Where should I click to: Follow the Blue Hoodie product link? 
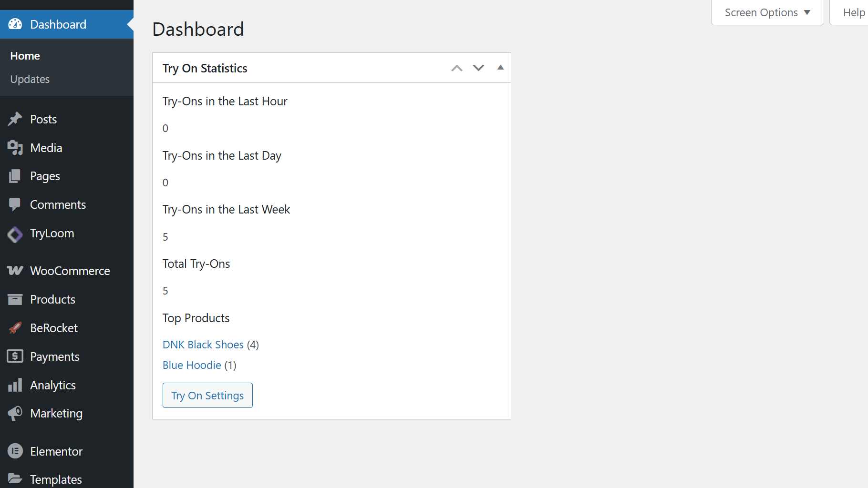192,365
